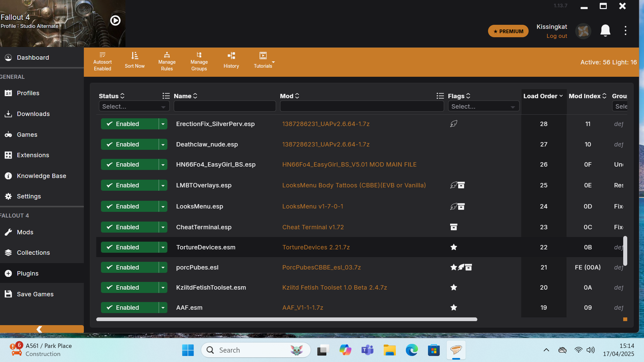644x362 pixels.
Task: Open the notifications bell
Action: [605, 31]
